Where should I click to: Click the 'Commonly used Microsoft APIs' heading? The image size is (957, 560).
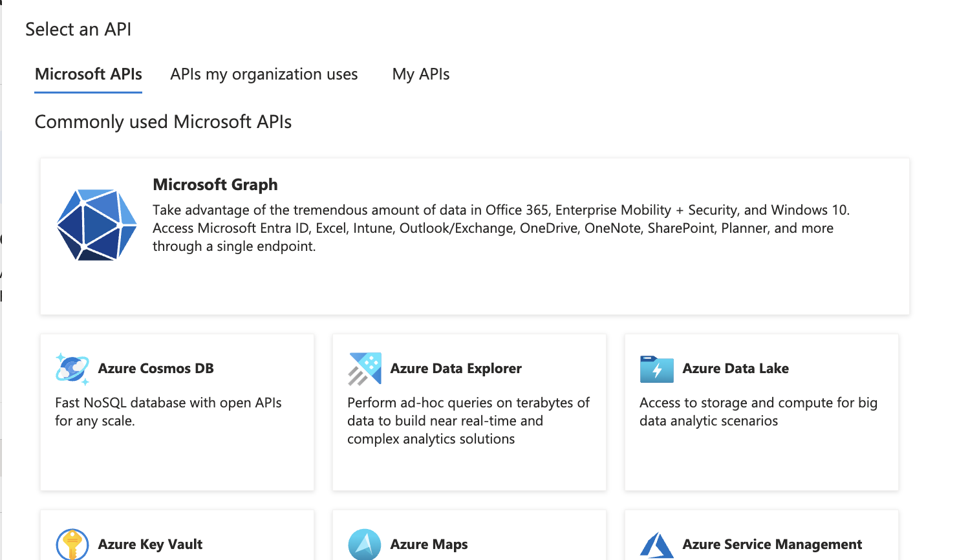pos(163,122)
